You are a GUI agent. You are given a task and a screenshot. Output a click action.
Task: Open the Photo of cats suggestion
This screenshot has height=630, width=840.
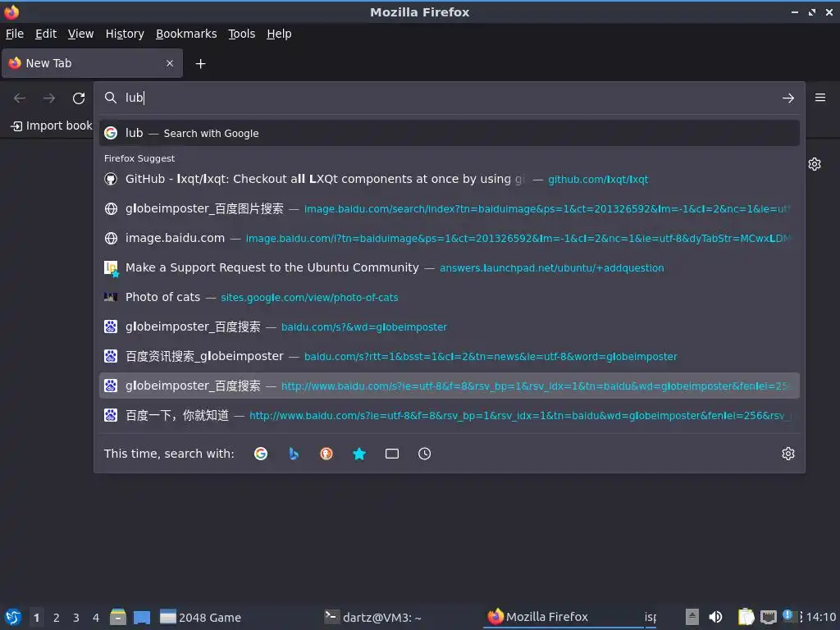(x=449, y=297)
